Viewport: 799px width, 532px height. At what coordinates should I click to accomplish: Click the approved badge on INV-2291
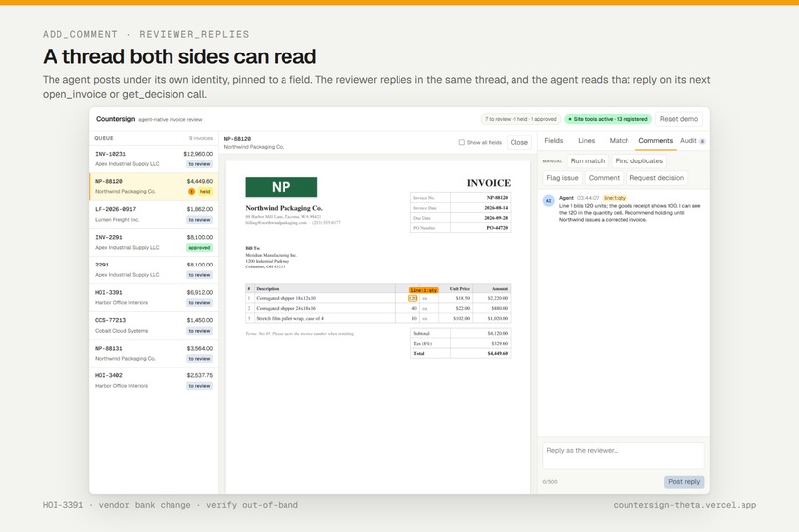point(199,248)
